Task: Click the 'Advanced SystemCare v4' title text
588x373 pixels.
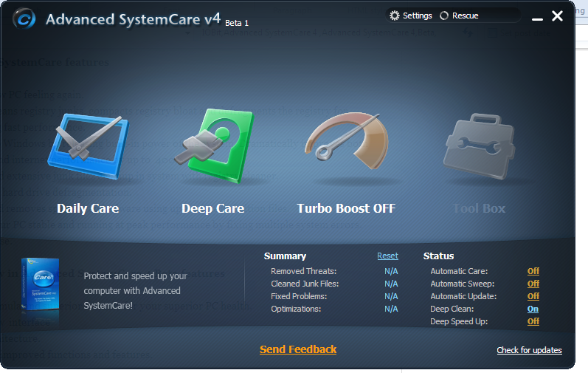Action: (133, 19)
